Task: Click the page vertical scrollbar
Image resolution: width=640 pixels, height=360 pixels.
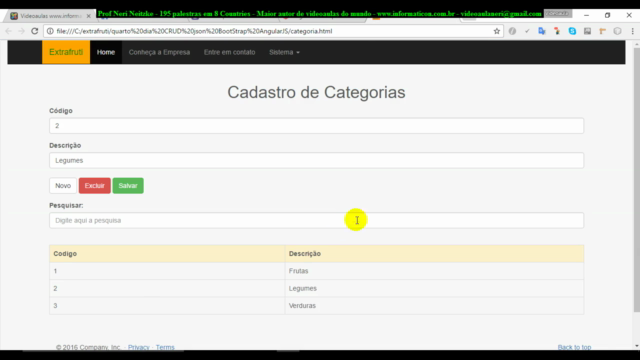Action: coord(636,180)
